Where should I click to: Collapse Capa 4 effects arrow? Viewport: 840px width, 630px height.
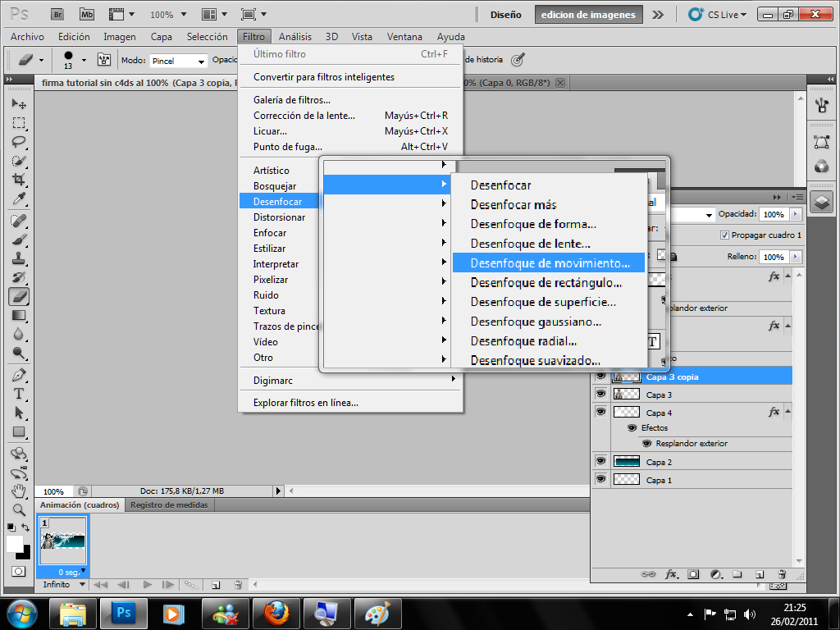point(787,412)
